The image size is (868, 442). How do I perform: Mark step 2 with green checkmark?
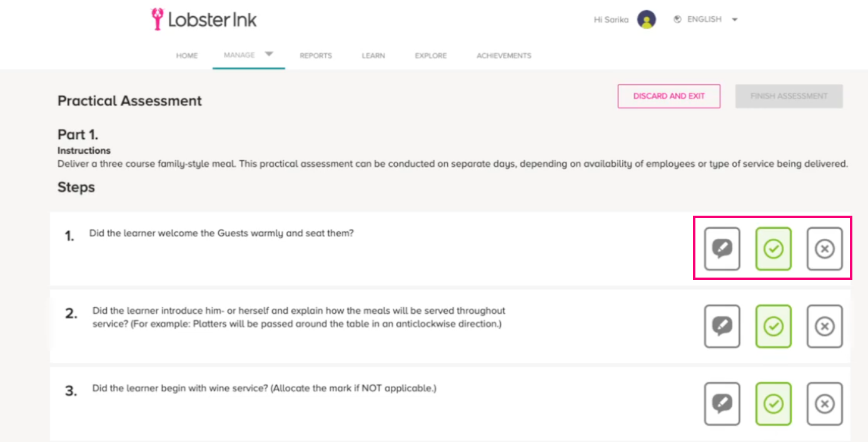pos(774,326)
